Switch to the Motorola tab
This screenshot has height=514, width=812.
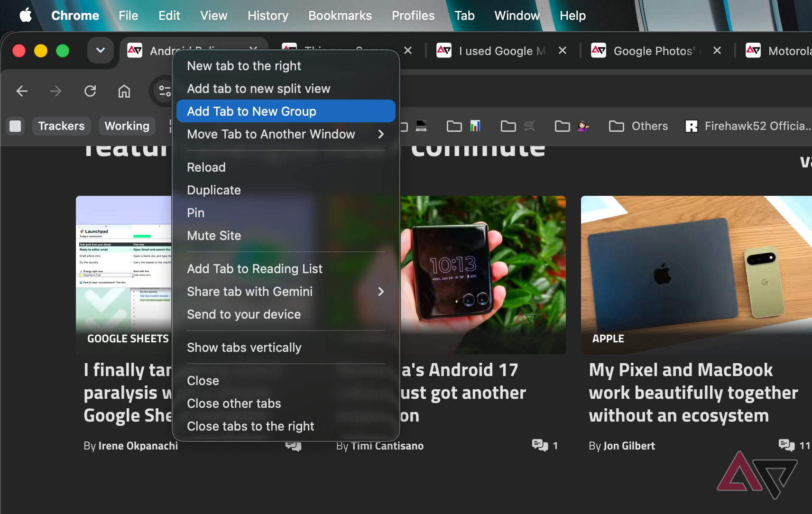[x=779, y=51]
